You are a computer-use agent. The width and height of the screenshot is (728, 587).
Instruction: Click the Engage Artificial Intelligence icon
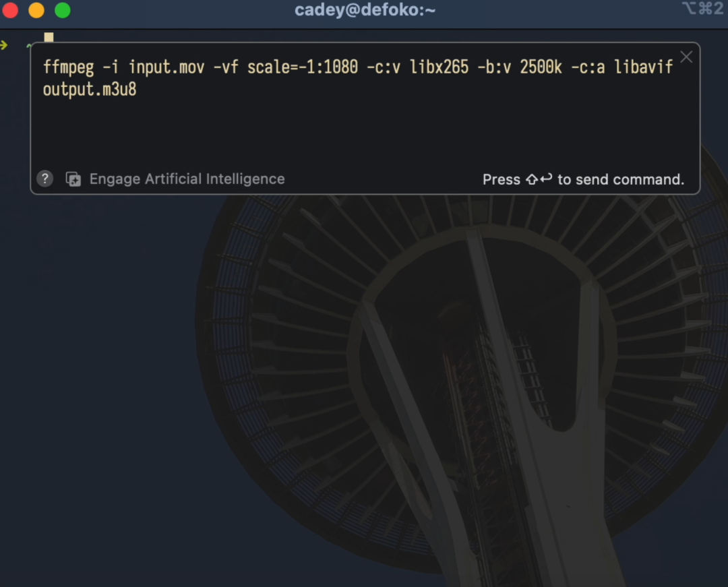click(73, 179)
